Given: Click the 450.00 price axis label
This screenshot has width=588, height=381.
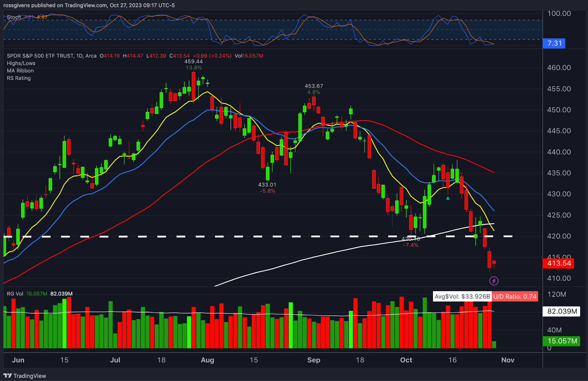Looking at the screenshot, I should pos(559,110).
